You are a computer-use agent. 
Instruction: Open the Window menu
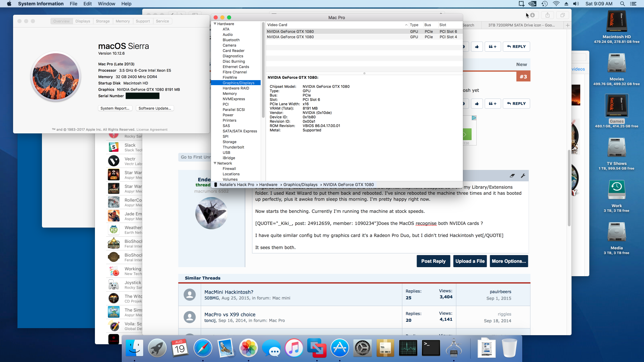coord(106,4)
